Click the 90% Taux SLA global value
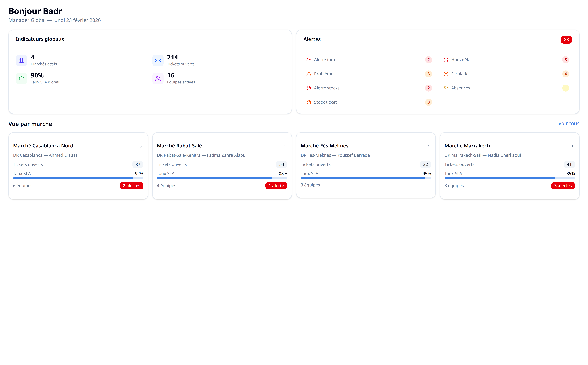Viewport: 588px width, 365px height. pyautogui.click(x=37, y=75)
